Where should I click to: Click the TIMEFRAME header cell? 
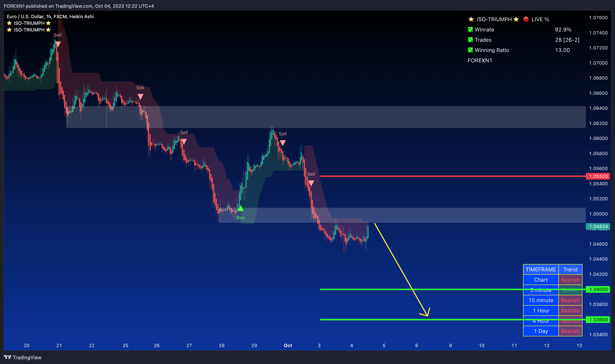pos(541,270)
